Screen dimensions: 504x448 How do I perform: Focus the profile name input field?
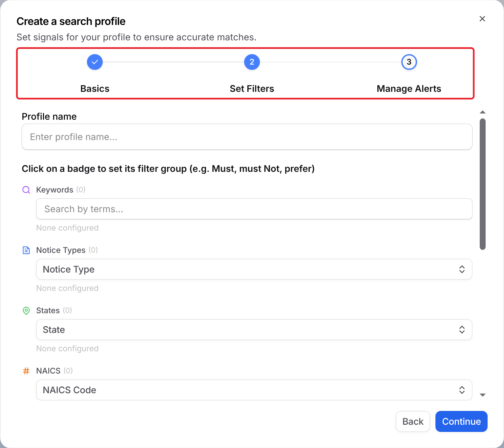tap(247, 137)
